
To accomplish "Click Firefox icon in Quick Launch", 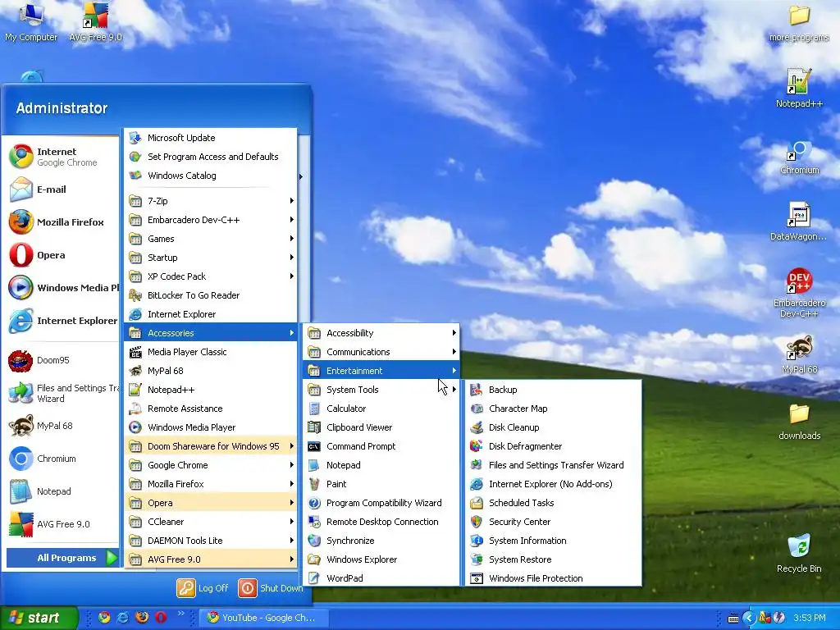I will coord(143,618).
